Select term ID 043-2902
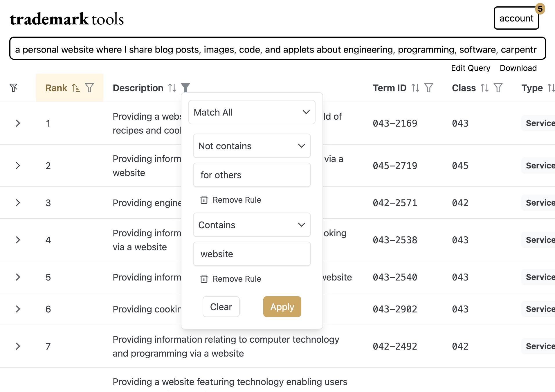This screenshot has width=555, height=392. (x=395, y=309)
